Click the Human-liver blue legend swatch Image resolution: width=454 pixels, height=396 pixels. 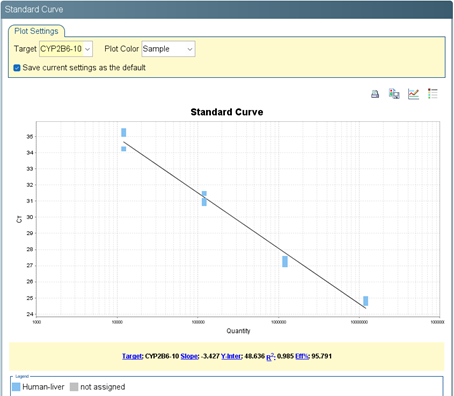[16, 387]
